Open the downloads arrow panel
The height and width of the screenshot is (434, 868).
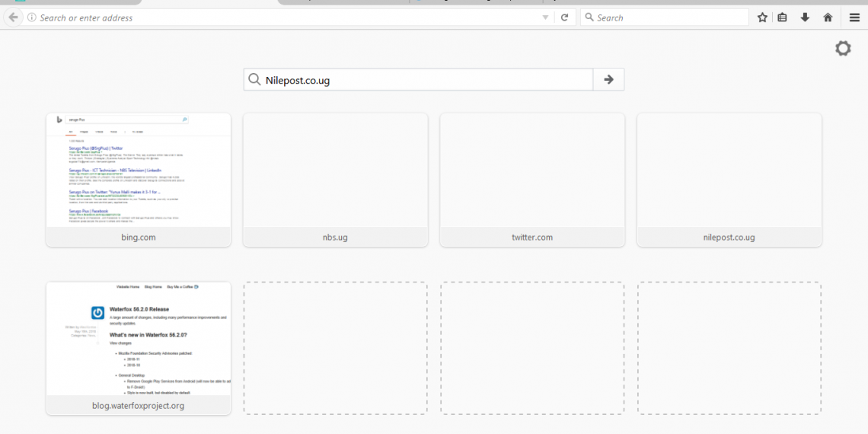(x=805, y=18)
